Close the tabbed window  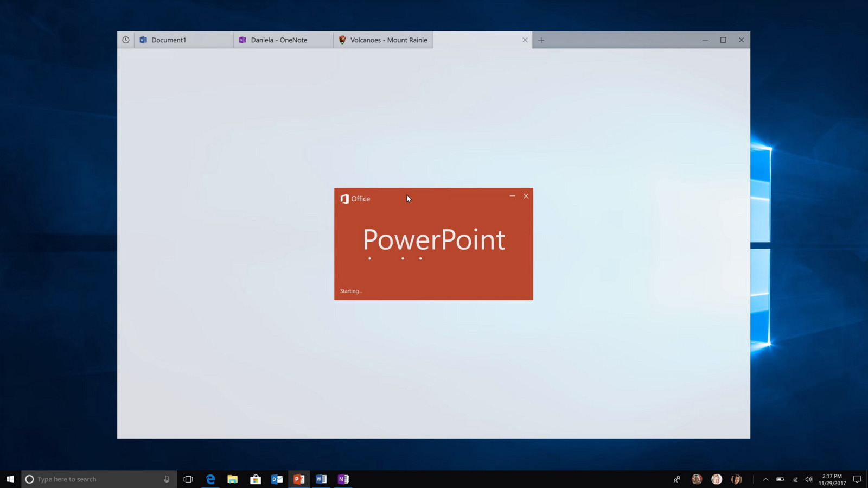tap(741, 40)
